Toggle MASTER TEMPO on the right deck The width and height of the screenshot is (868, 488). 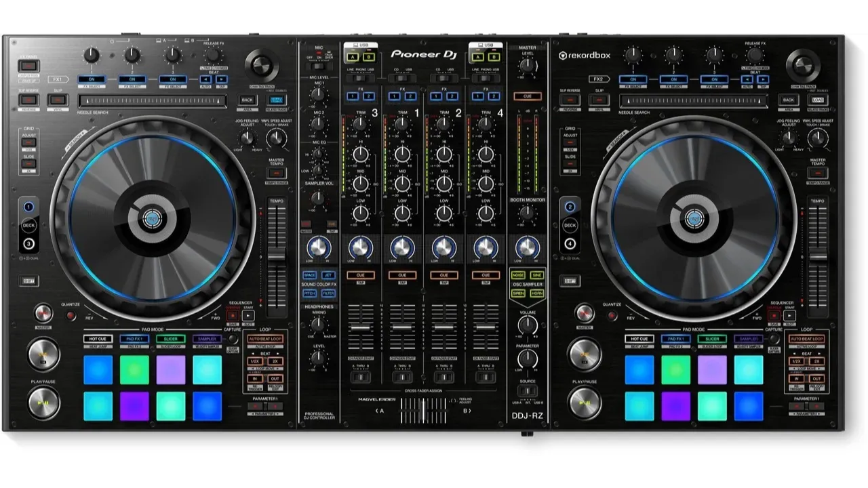point(818,174)
